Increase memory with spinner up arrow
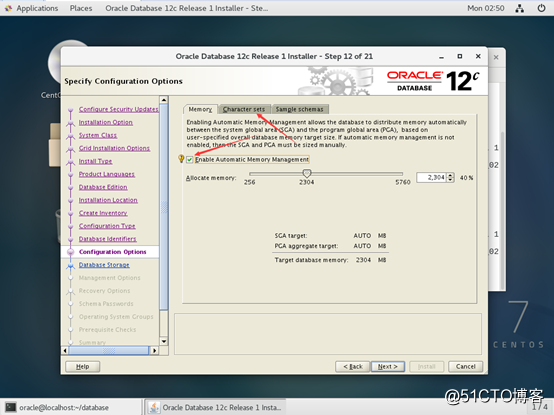Image resolution: width=554 pixels, height=415 pixels. coord(450,175)
